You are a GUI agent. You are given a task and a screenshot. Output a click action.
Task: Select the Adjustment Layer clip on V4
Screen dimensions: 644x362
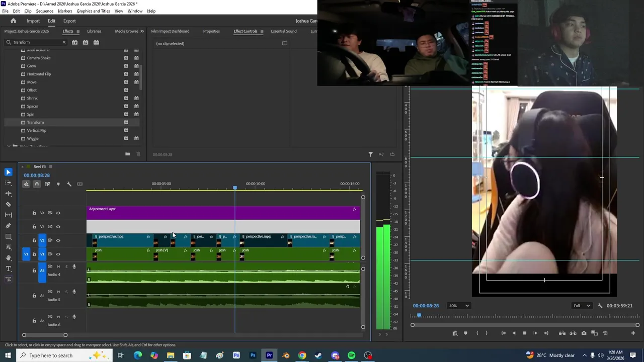point(223,213)
